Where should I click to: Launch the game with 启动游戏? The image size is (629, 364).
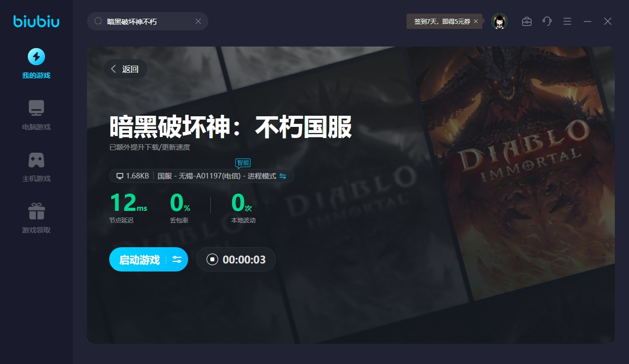139,260
